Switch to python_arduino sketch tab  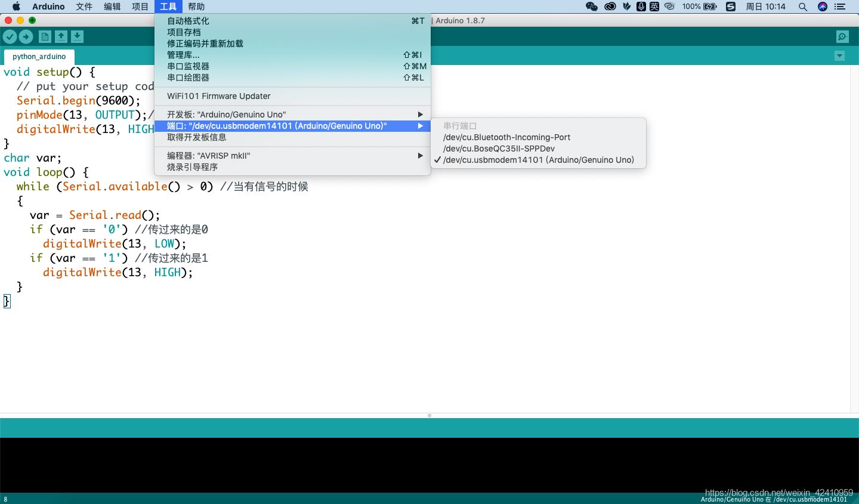coord(39,57)
